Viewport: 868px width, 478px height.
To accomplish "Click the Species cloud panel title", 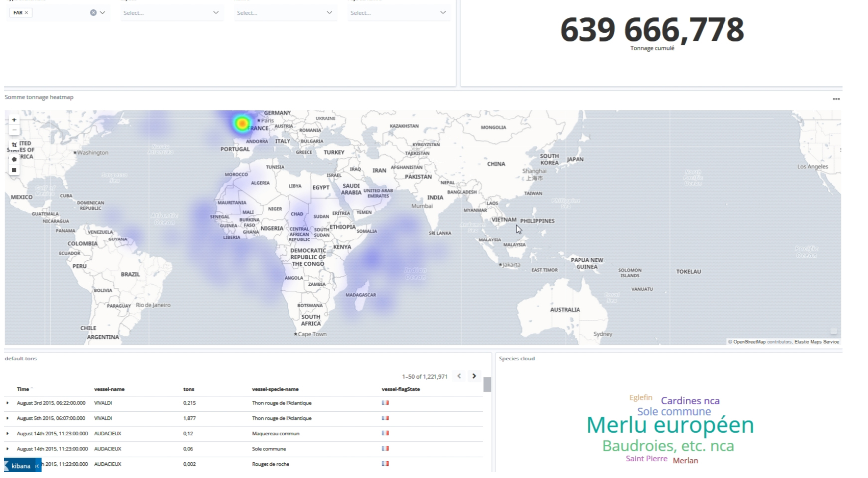I will click(x=517, y=358).
